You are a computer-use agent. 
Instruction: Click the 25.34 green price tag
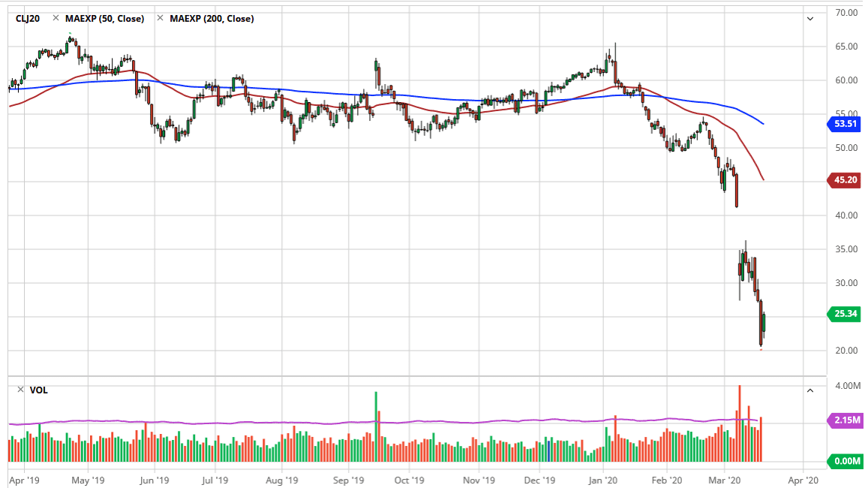845,314
